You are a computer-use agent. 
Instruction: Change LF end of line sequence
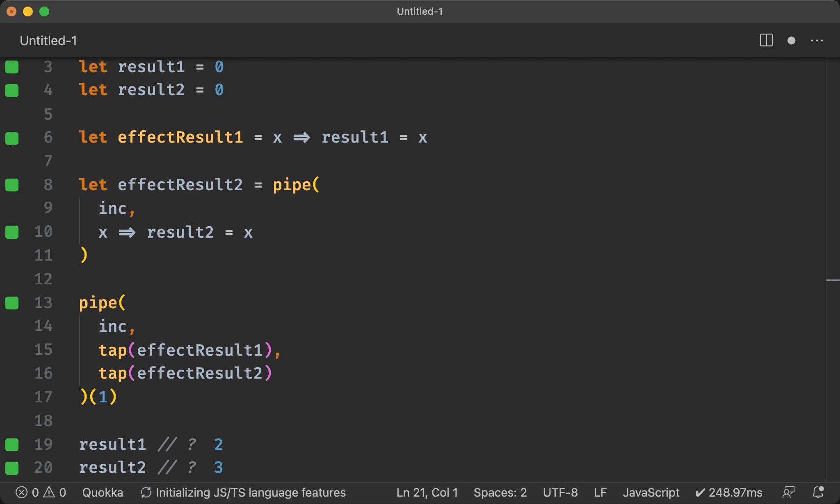click(x=600, y=492)
